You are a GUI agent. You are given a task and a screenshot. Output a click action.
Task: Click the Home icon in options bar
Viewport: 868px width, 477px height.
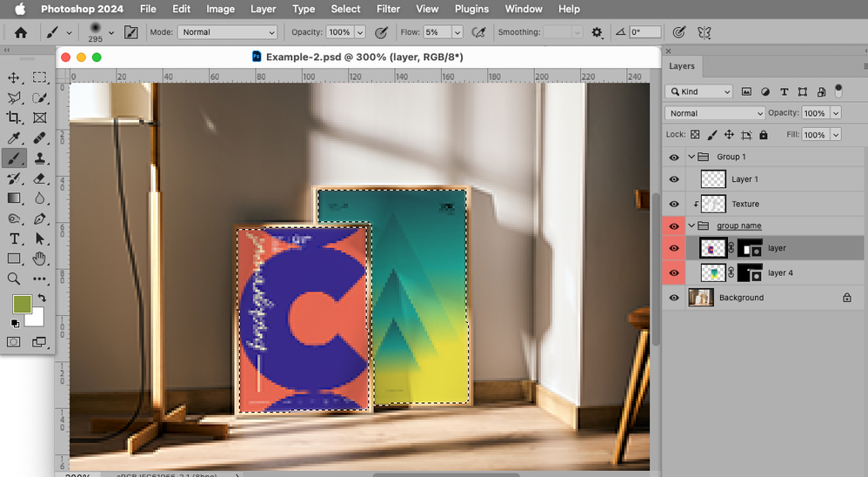21,33
